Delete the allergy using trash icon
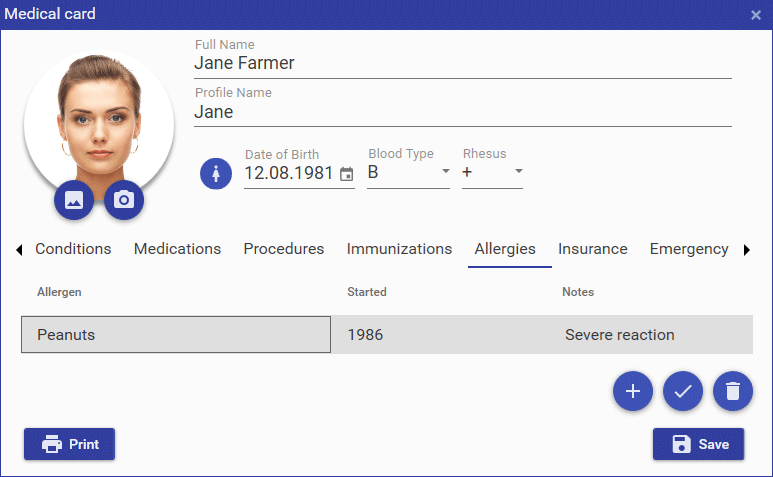 [733, 391]
